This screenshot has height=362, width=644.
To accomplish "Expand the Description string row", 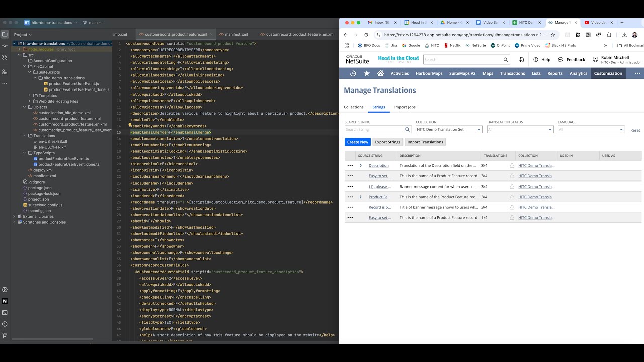I will [360, 165].
